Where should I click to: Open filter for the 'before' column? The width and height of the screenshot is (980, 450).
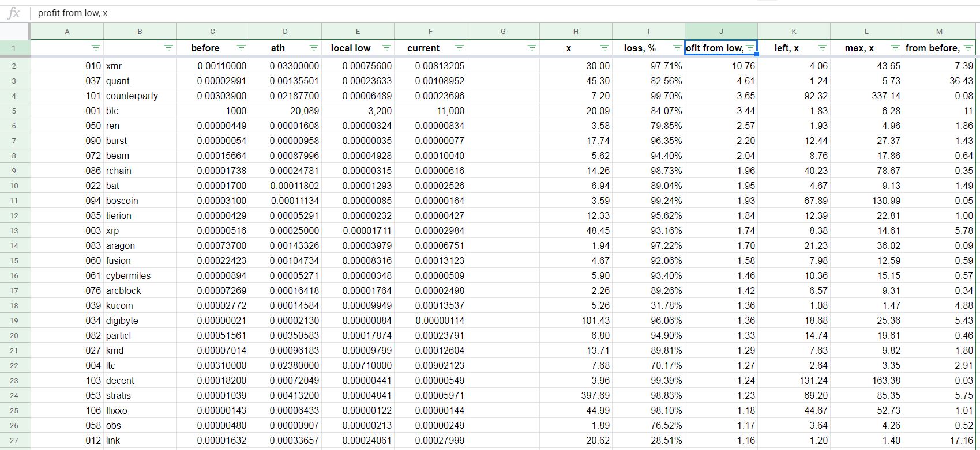tap(241, 48)
